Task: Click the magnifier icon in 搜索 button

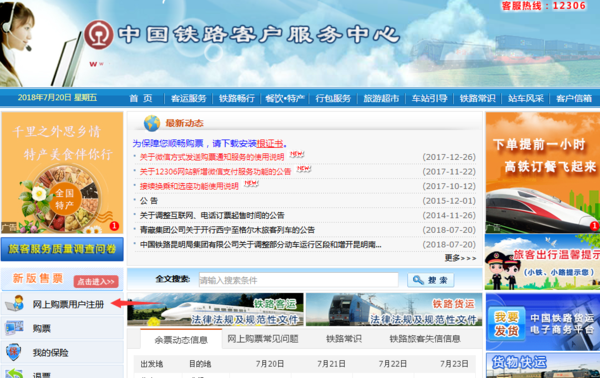Action: [418, 280]
